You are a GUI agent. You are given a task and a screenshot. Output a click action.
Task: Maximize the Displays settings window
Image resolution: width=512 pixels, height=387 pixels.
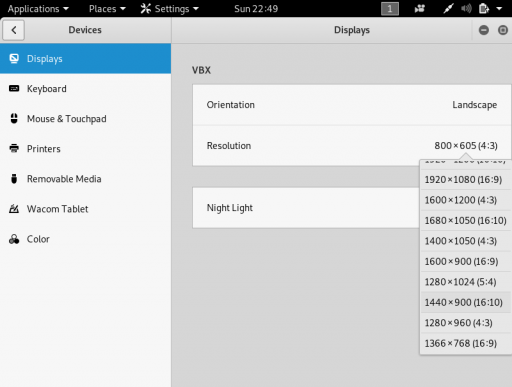tap(503, 30)
